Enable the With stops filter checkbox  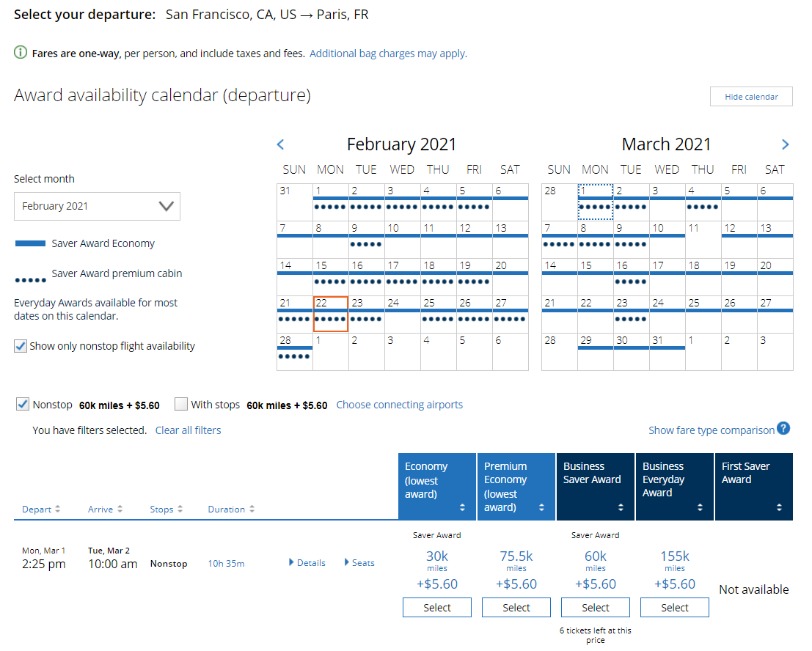[x=180, y=404]
